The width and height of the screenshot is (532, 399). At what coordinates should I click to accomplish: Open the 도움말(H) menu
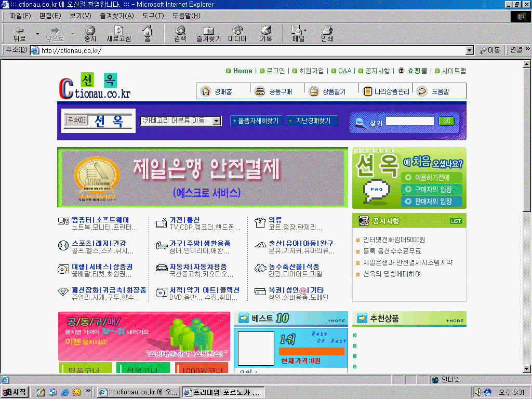pyautogui.click(x=187, y=16)
